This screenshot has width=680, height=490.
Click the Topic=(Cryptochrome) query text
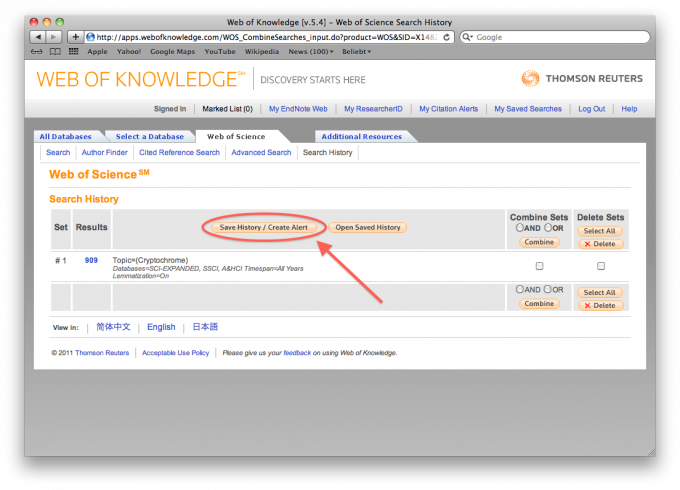150,260
